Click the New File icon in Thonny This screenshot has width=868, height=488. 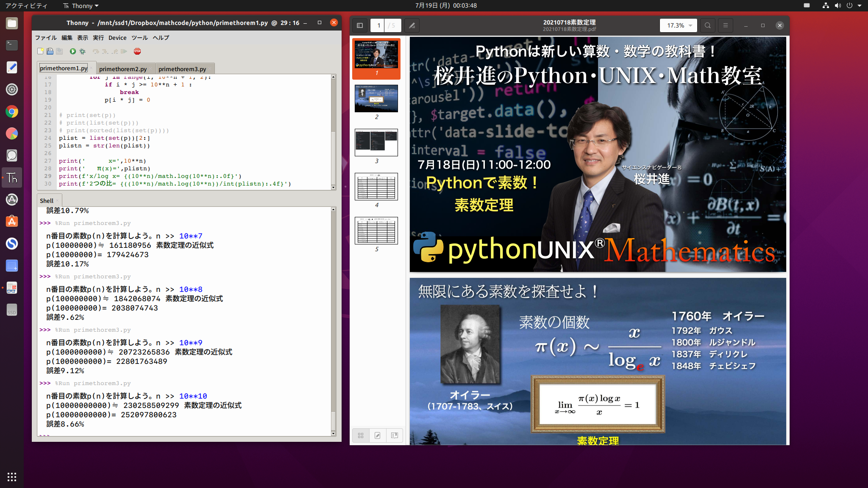point(41,51)
